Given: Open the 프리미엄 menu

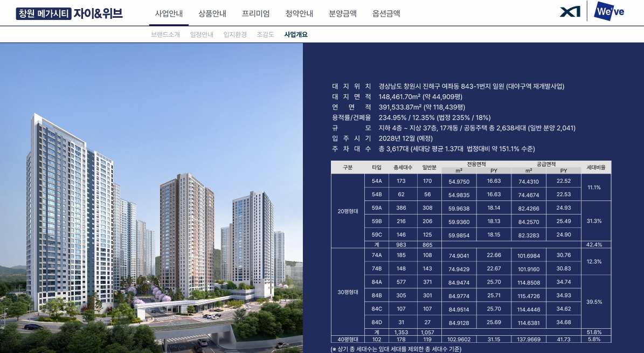Looking at the screenshot, I should (256, 13).
